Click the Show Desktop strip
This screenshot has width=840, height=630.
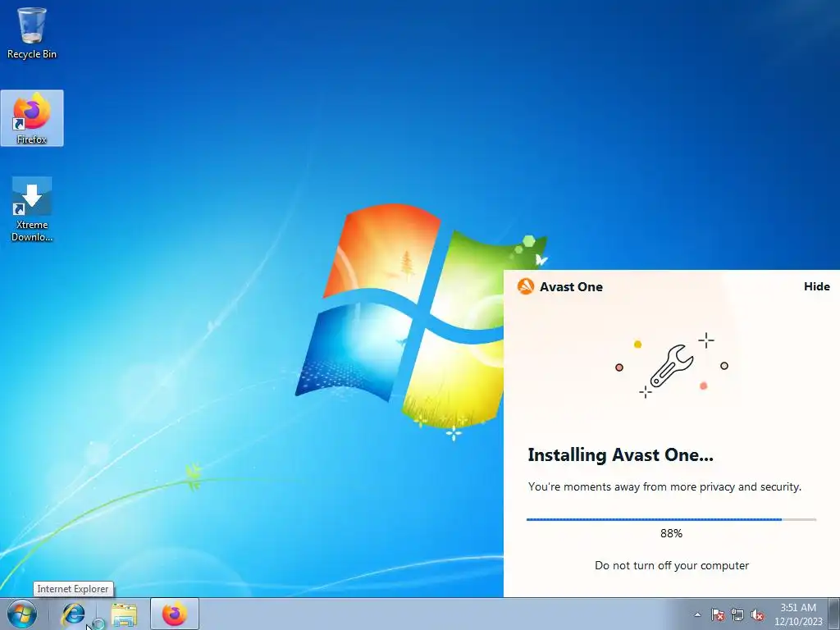tap(834, 614)
